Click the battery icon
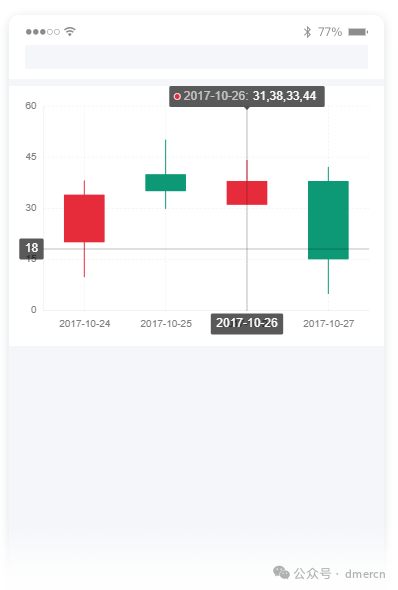 358,32
